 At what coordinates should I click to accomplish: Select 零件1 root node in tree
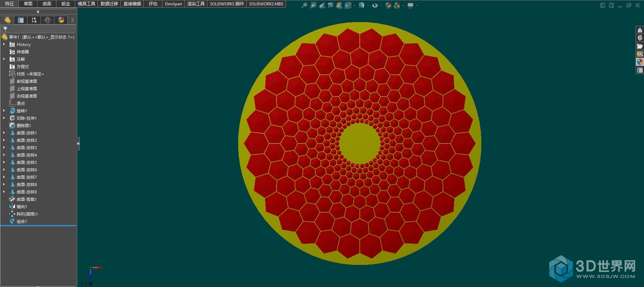38,37
